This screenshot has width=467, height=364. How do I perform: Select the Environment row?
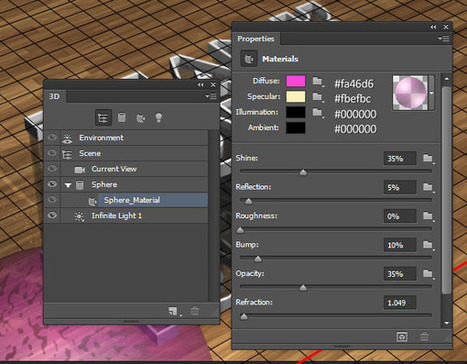(x=126, y=138)
